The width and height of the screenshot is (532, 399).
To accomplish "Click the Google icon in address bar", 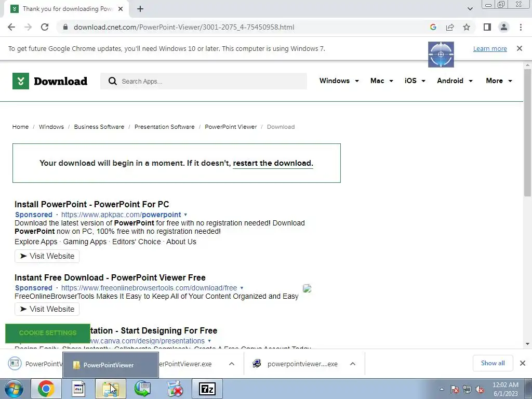I will point(433,27).
